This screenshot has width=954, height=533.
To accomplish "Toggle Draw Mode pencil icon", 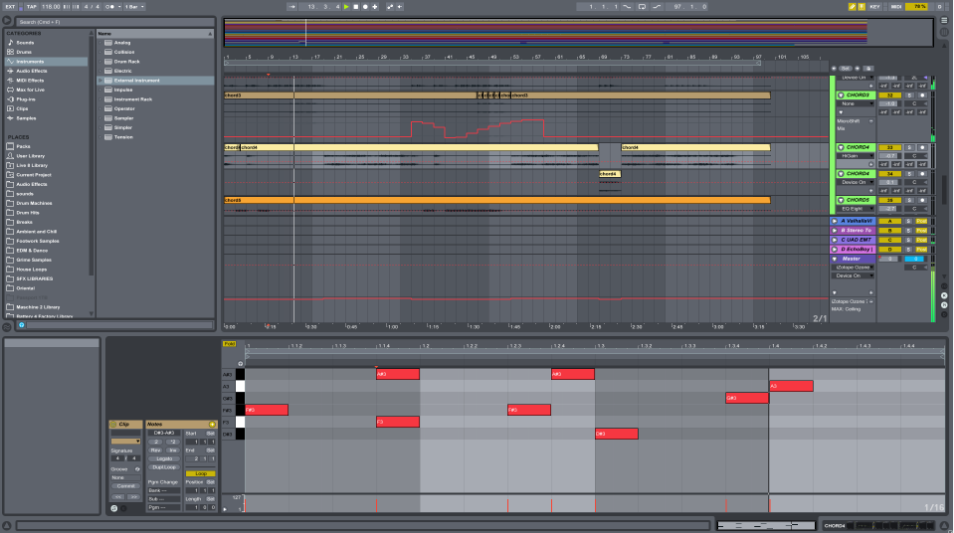I will (x=852, y=7).
